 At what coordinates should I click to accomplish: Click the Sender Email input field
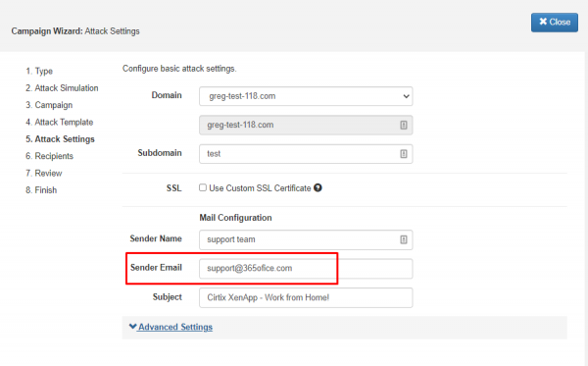pyautogui.click(x=306, y=269)
